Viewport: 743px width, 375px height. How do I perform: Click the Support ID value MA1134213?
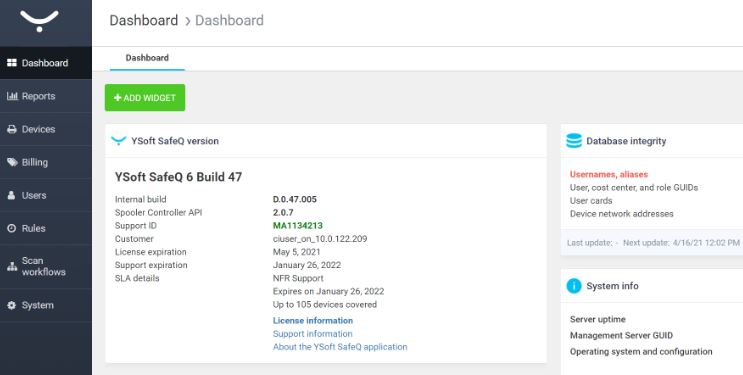point(298,226)
